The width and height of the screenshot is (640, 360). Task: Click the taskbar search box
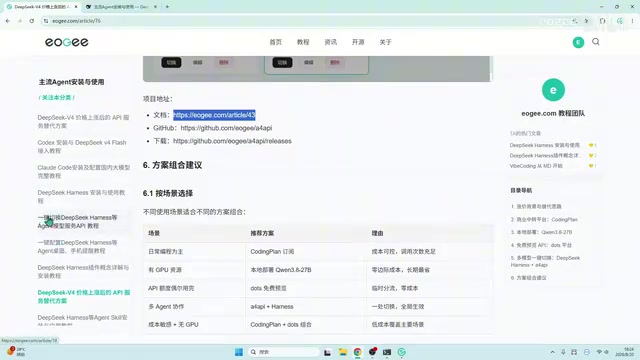click(x=284, y=352)
